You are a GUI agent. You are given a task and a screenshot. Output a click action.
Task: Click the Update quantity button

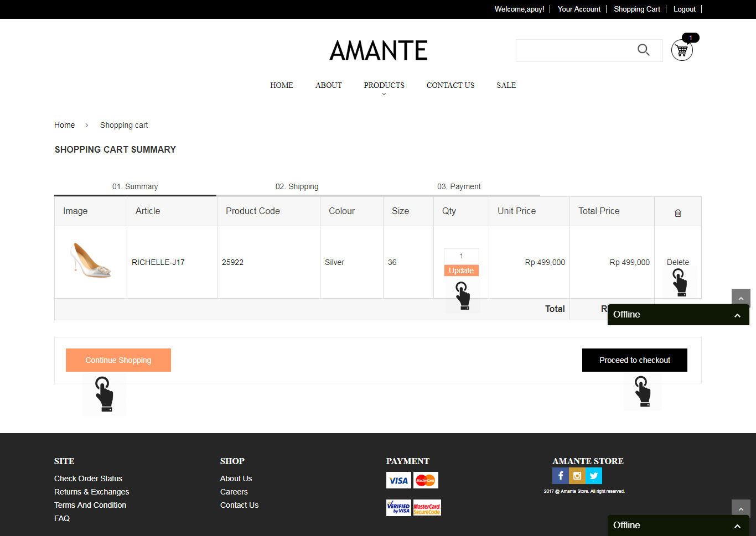[x=461, y=270]
